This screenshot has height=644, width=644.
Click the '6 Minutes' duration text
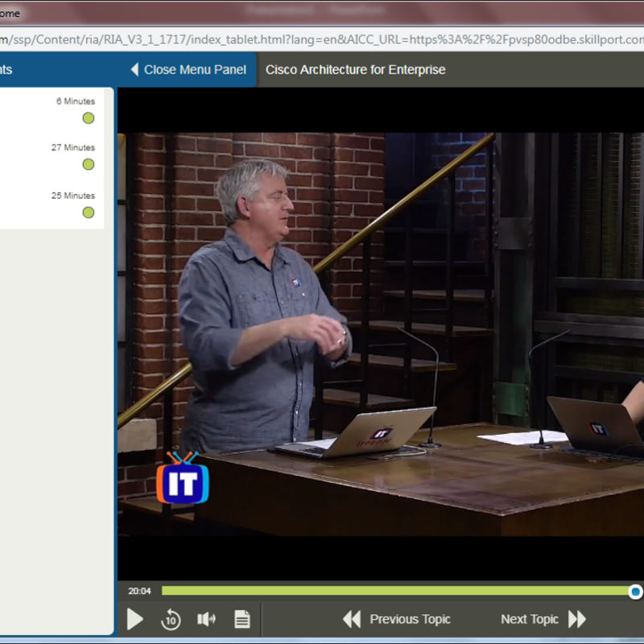pos(76,101)
